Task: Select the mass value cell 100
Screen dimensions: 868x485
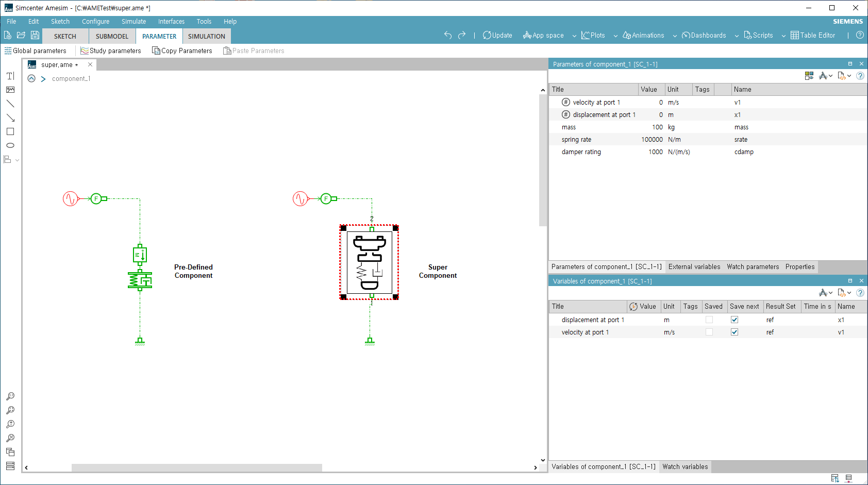Action: pyautogui.click(x=652, y=127)
